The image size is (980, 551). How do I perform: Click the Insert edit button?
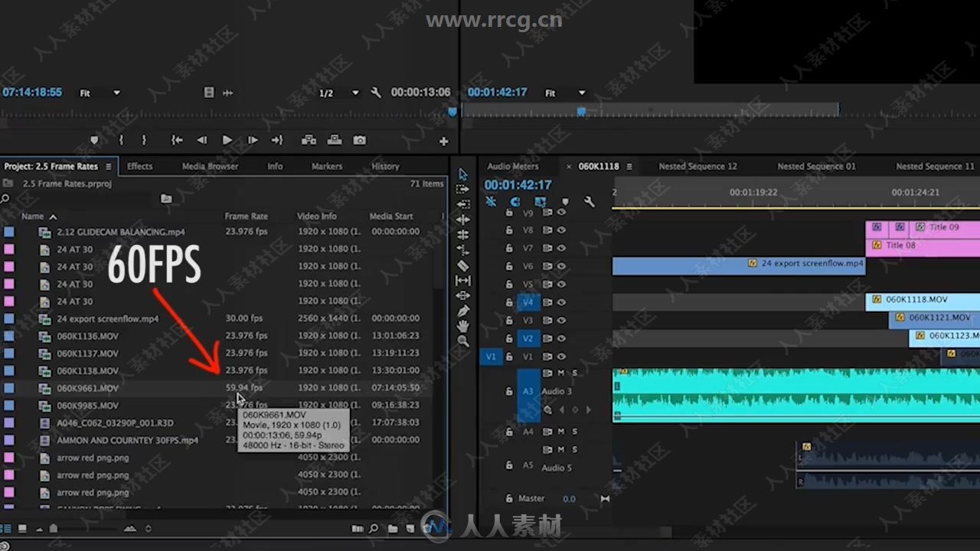[x=309, y=140]
